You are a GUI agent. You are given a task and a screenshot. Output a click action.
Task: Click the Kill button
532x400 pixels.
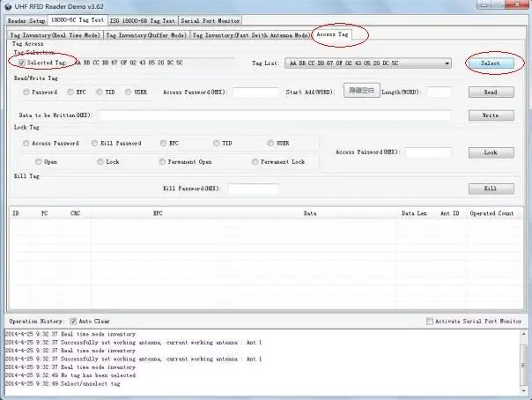coord(491,189)
